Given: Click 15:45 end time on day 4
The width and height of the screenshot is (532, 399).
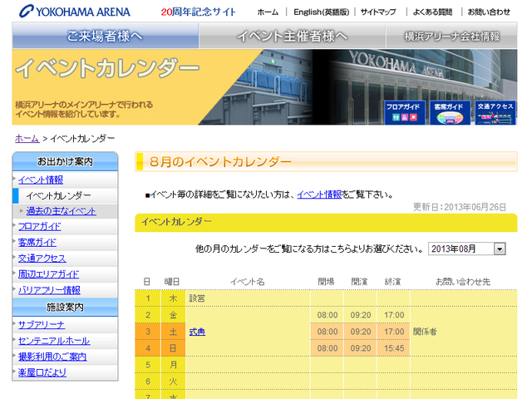Looking at the screenshot, I should tap(394, 348).
